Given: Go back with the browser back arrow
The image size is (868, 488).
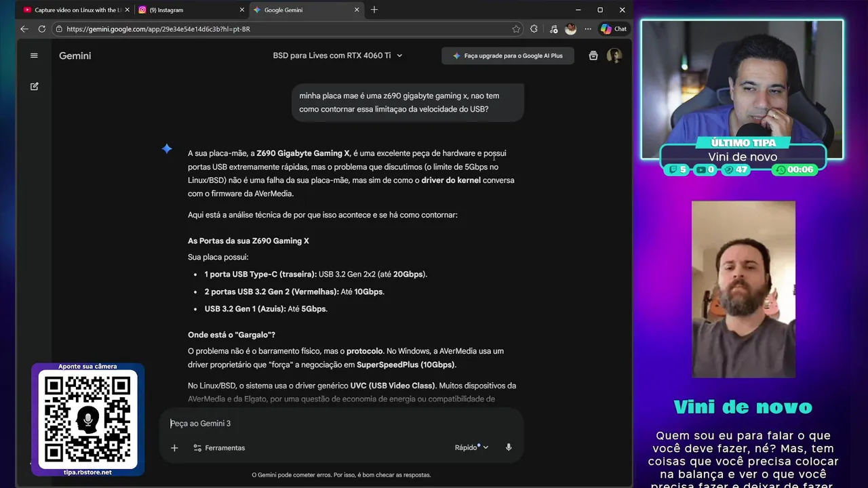Looking at the screenshot, I should [24, 29].
